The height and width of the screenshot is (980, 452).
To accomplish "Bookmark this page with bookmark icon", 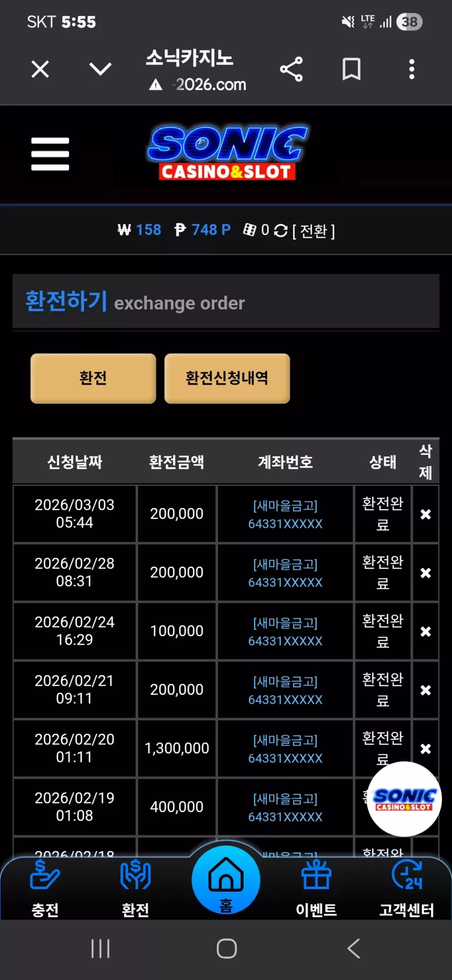I will (x=351, y=69).
